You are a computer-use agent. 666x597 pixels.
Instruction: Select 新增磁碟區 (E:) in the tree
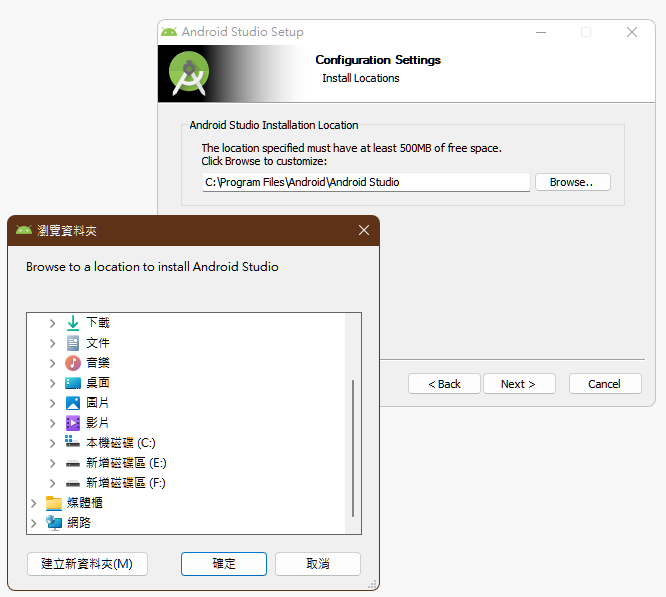tap(126, 463)
